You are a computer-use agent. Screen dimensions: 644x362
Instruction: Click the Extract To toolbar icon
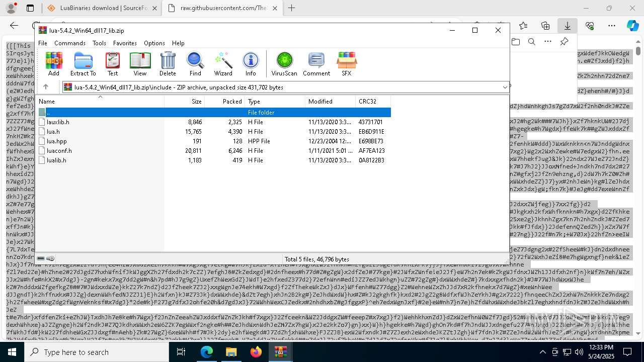point(83,64)
